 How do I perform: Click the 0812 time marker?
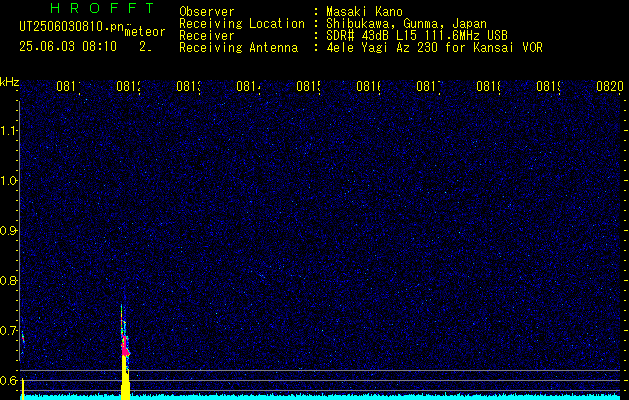tap(128, 86)
